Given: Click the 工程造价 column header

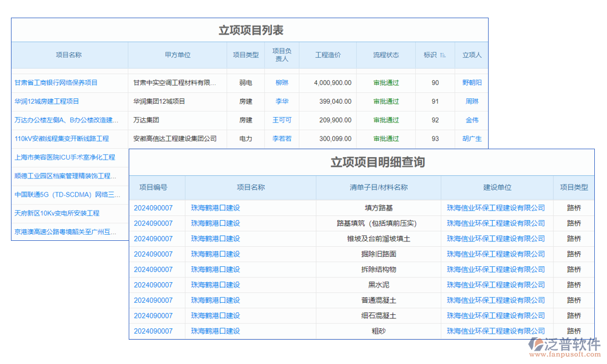Looking at the screenshot, I should tap(328, 55).
